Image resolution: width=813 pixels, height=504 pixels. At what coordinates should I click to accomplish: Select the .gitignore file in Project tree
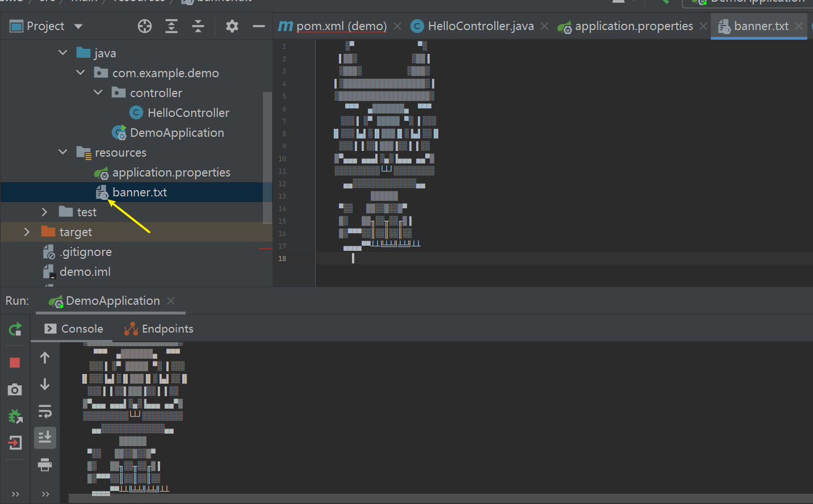click(x=86, y=252)
